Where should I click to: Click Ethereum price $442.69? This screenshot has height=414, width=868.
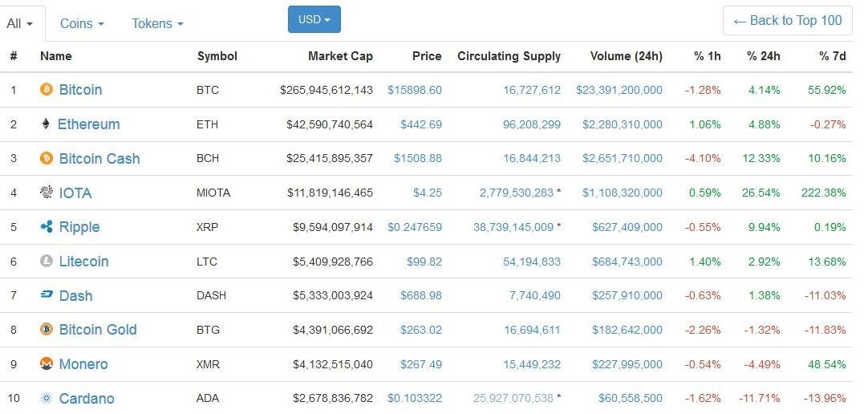(421, 124)
